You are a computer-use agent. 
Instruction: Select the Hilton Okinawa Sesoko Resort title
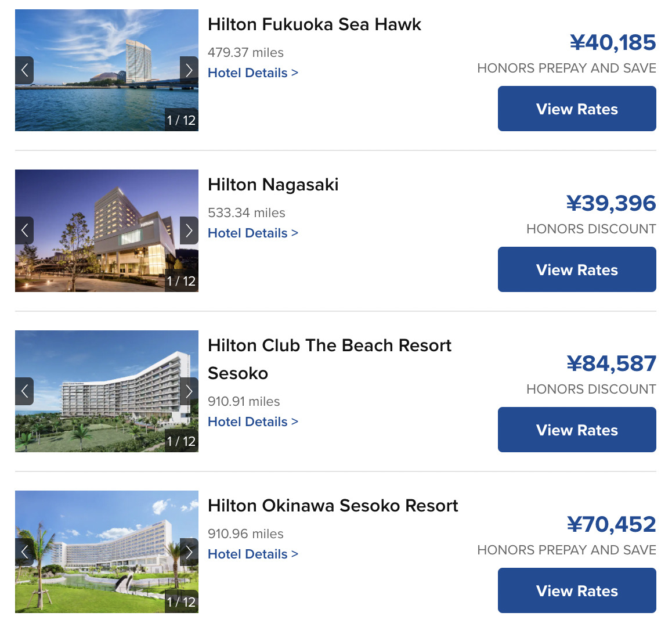point(333,506)
